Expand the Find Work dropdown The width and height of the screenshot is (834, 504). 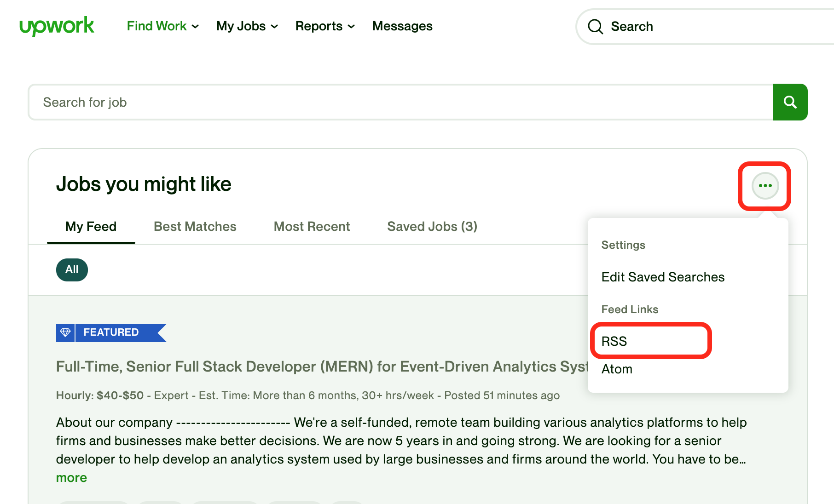pyautogui.click(x=162, y=26)
